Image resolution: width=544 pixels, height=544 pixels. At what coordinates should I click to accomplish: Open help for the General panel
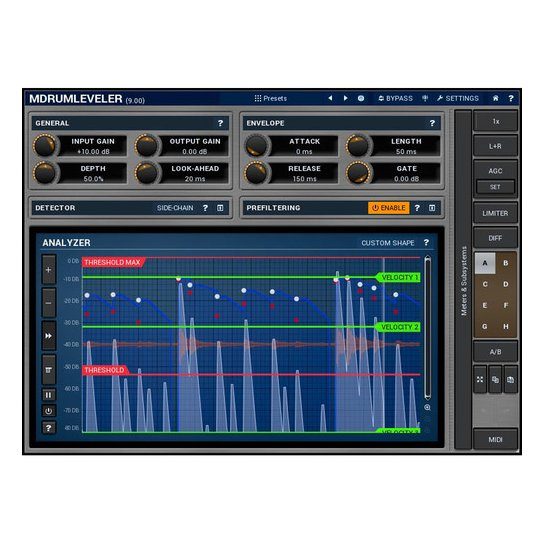click(x=220, y=123)
